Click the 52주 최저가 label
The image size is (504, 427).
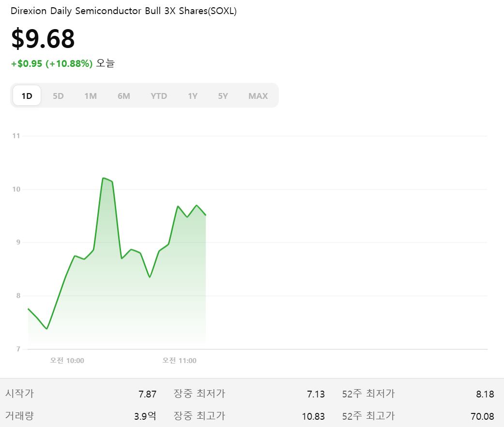click(x=368, y=394)
